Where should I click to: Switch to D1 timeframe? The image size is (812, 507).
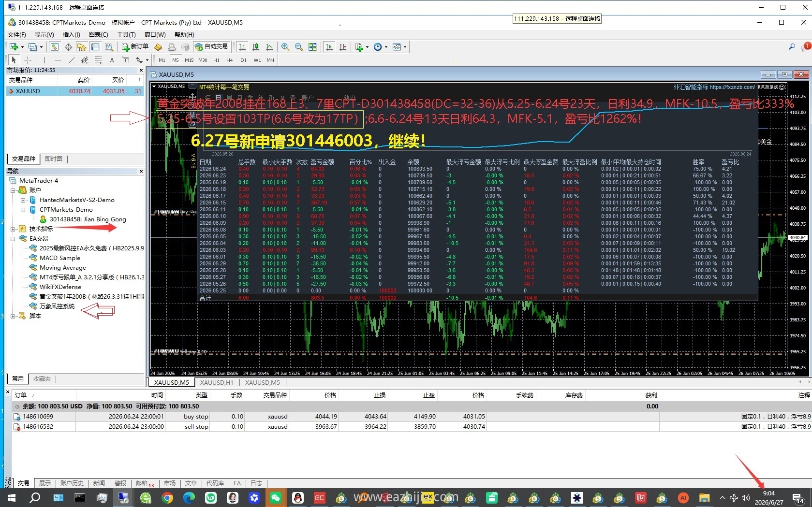coord(243,60)
